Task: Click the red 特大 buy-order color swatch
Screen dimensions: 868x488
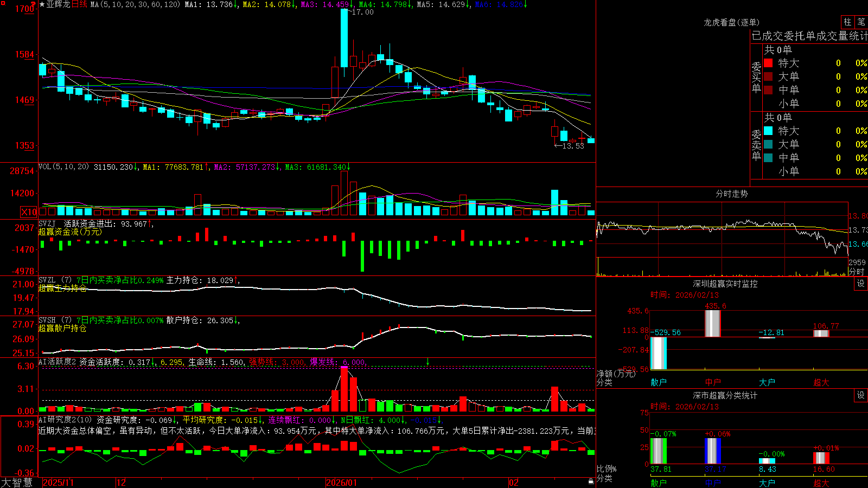Action: click(x=768, y=63)
